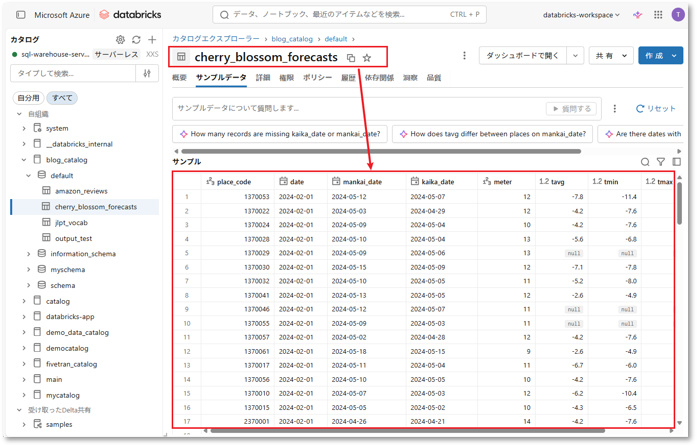Click the sample table horizontal scrollbar
Screen dimensions: 697x446
(x=408, y=430)
